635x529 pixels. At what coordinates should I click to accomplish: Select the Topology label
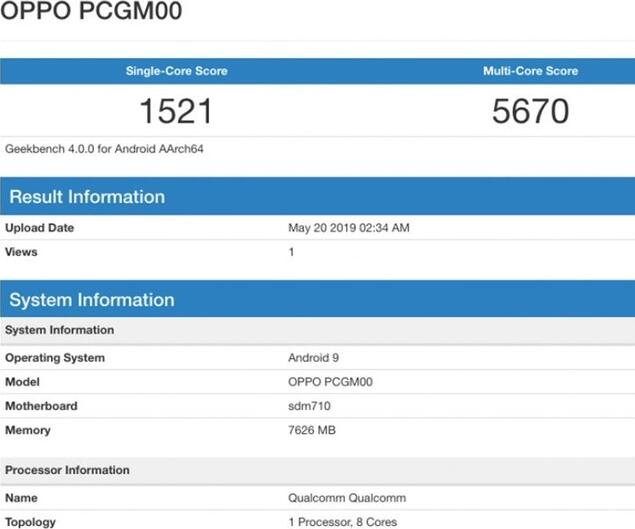pyautogui.click(x=30, y=522)
